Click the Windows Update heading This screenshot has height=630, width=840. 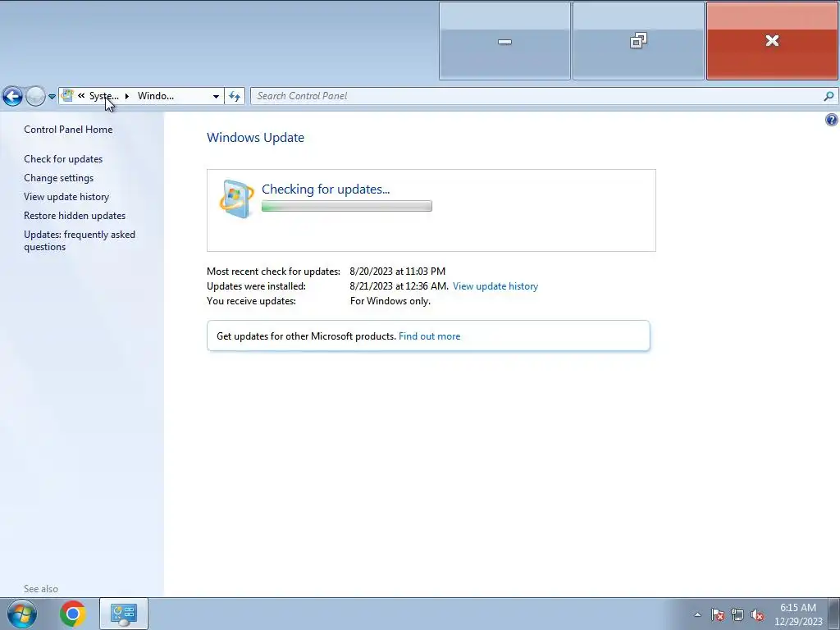pyautogui.click(x=256, y=138)
